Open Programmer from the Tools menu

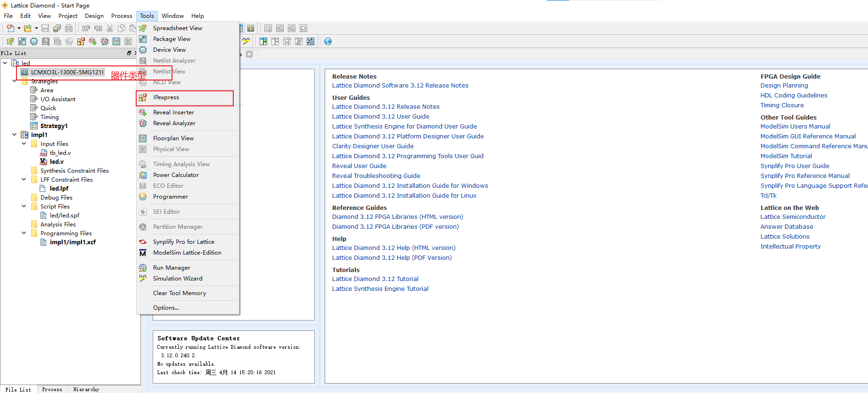pyautogui.click(x=188, y=197)
